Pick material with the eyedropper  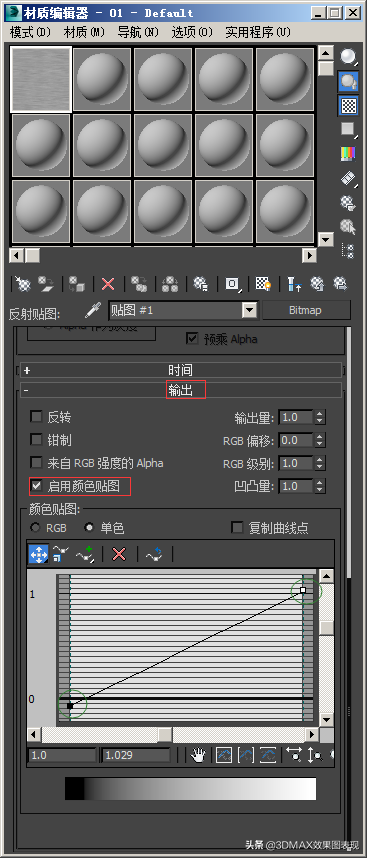coord(92,310)
